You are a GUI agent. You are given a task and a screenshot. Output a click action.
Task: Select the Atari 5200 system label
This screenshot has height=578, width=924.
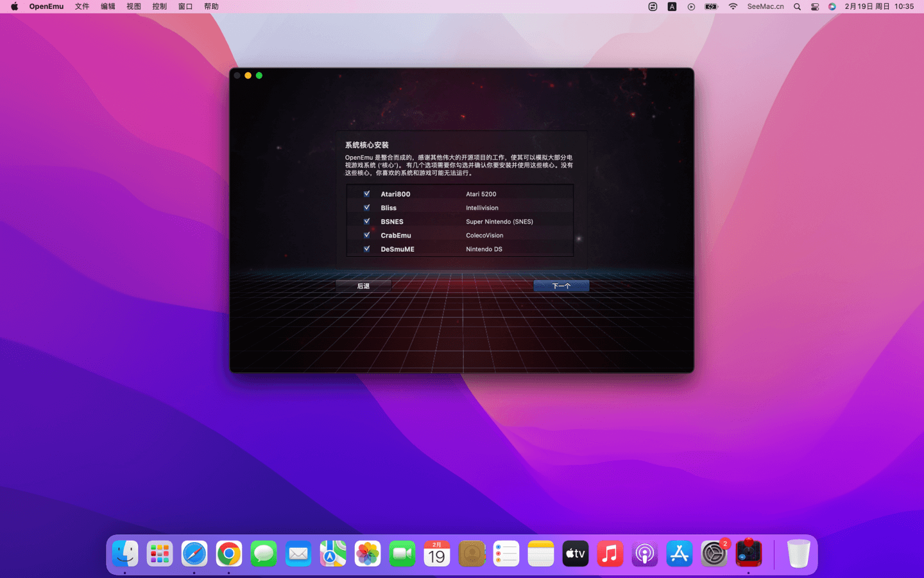click(x=481, y=194)
